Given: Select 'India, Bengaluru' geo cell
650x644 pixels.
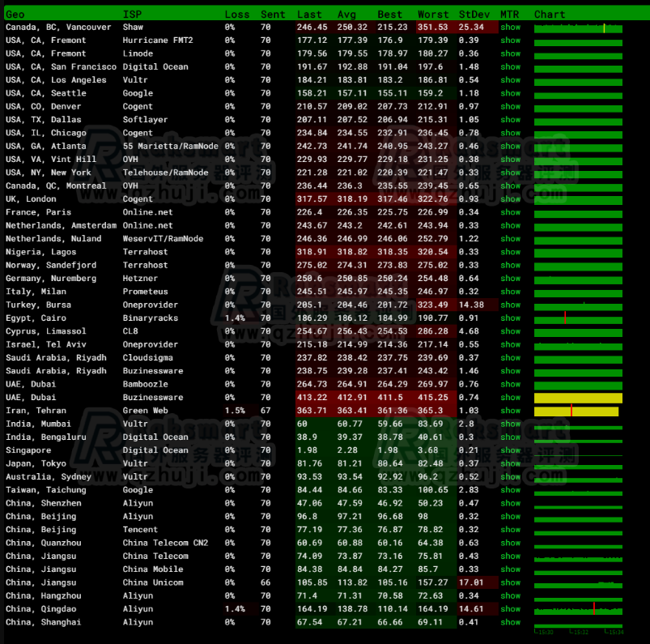Looking at the screenshot, I should [x=46, y=437].
